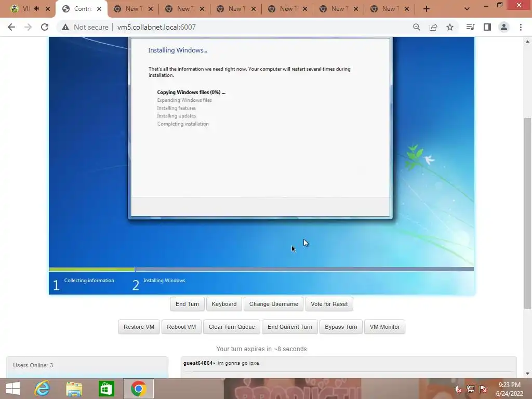Bookmark this page with the star icon
Viewport: 532px width, 399px height.
coord(450,27)
